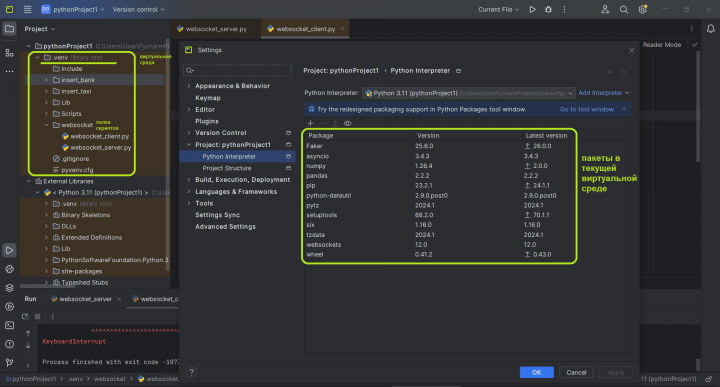This screenshot has width=720, height=387.
Task: Open Code With Me user icon
Action: pos(605,9)
